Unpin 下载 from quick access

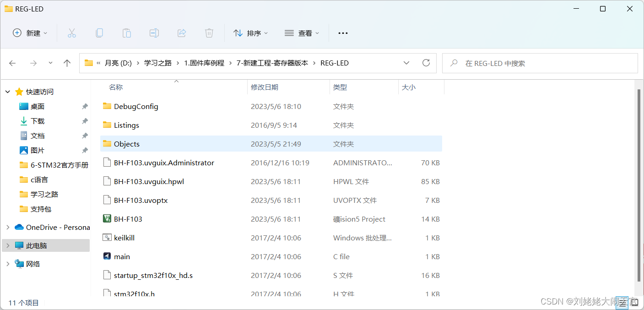(85, 121)
